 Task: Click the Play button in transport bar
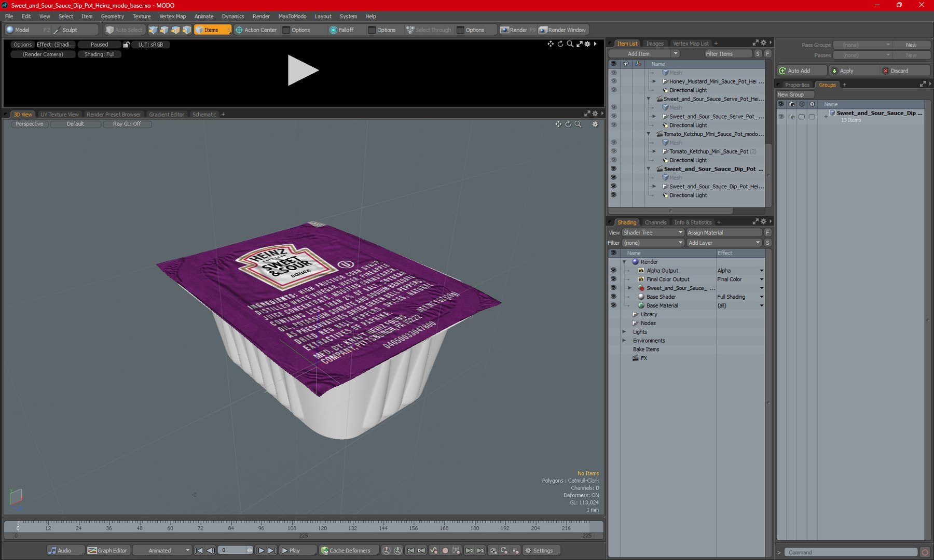click(x=297, y=550)
